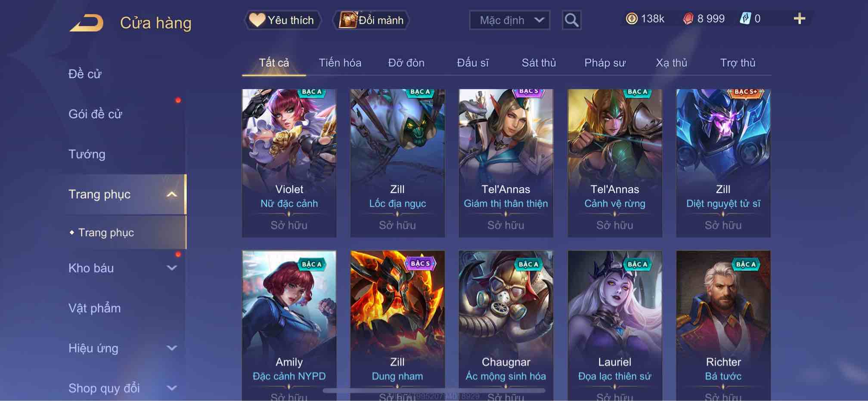Expand the Kho báu sidebar section
Image resolution: width=868 pixels, height=401 pixels.
coord(171,268)
